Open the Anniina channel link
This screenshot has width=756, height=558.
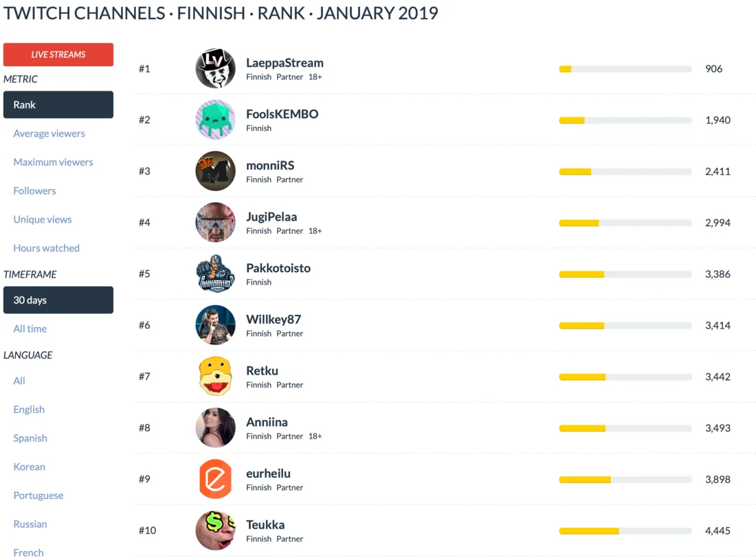(267, 422)
